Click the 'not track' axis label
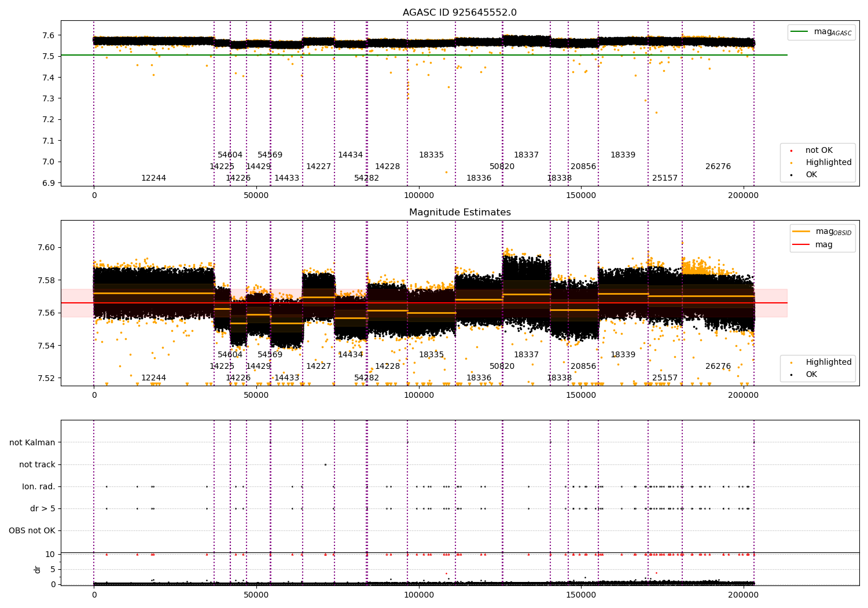Viewport: 868px width, 608px height. coord(37,465)
